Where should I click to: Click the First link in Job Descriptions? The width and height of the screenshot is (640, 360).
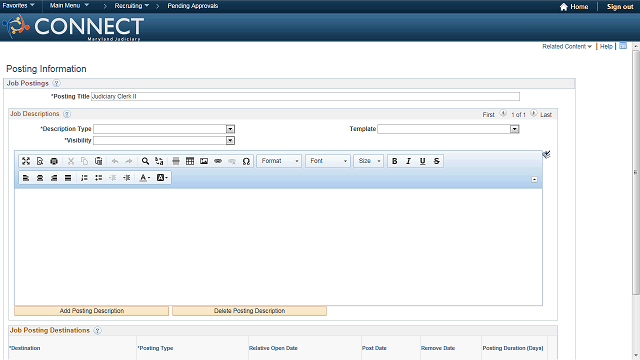click(x=489, y=115)
